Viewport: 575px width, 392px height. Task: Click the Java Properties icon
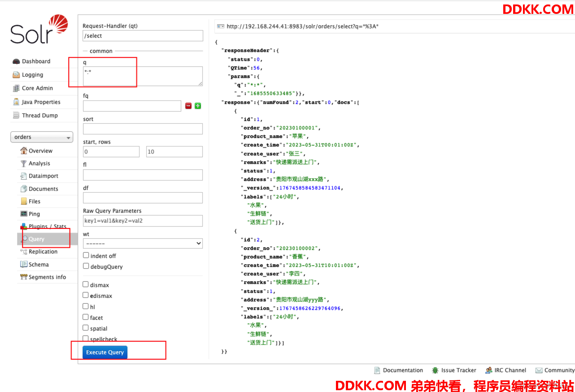point(16,102)
